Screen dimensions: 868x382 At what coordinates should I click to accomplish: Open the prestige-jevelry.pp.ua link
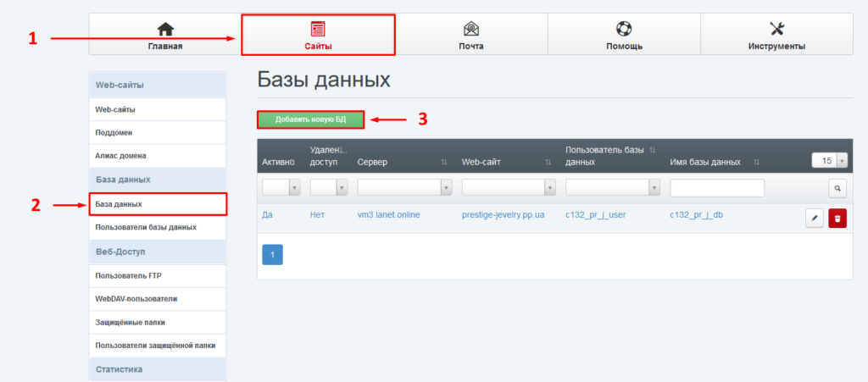point(503,215)
